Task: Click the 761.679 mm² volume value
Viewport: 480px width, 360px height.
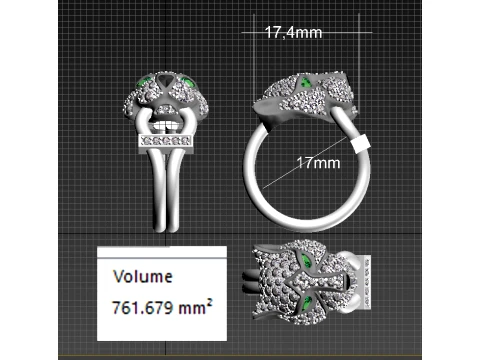Action: pos(162,307)
